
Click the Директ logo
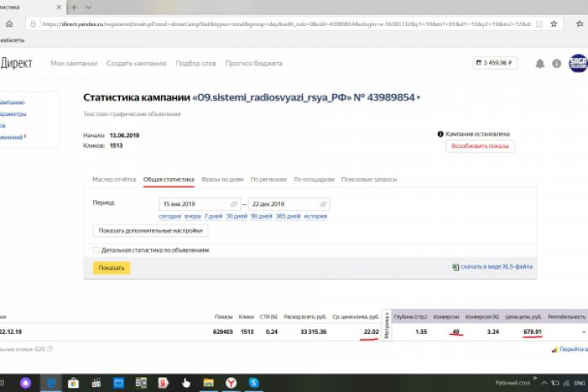coord(16,63)
